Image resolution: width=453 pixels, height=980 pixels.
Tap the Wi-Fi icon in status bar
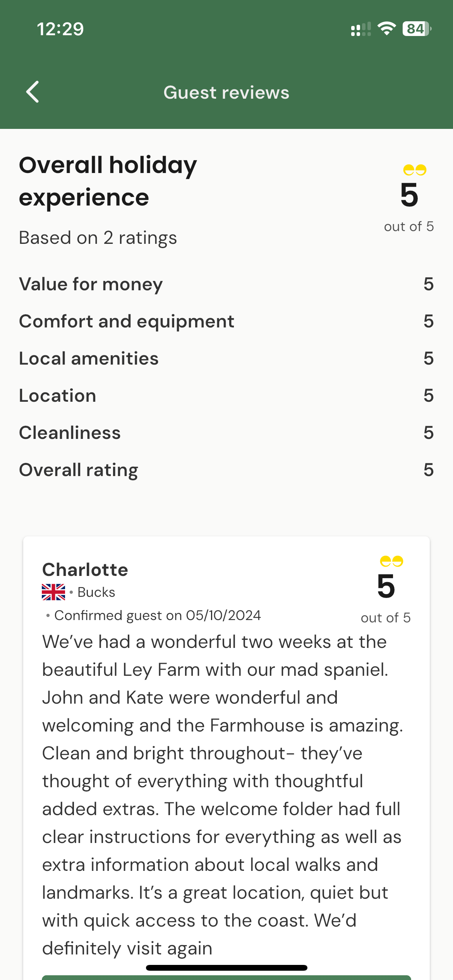tap(386, 29)
